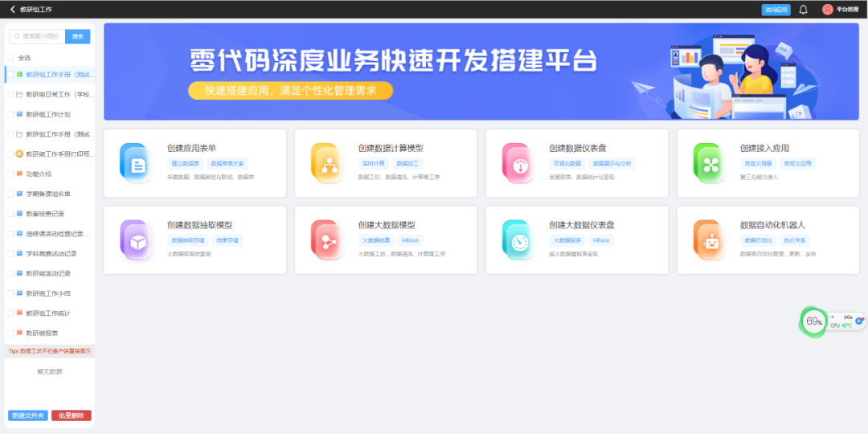Check the box for 教研组日常工作
This screenshot has height=434, width=868.
tap(10, 94)
